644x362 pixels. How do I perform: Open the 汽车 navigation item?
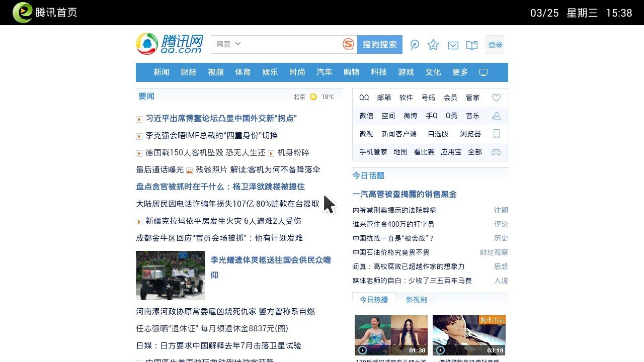coord(325,72)
